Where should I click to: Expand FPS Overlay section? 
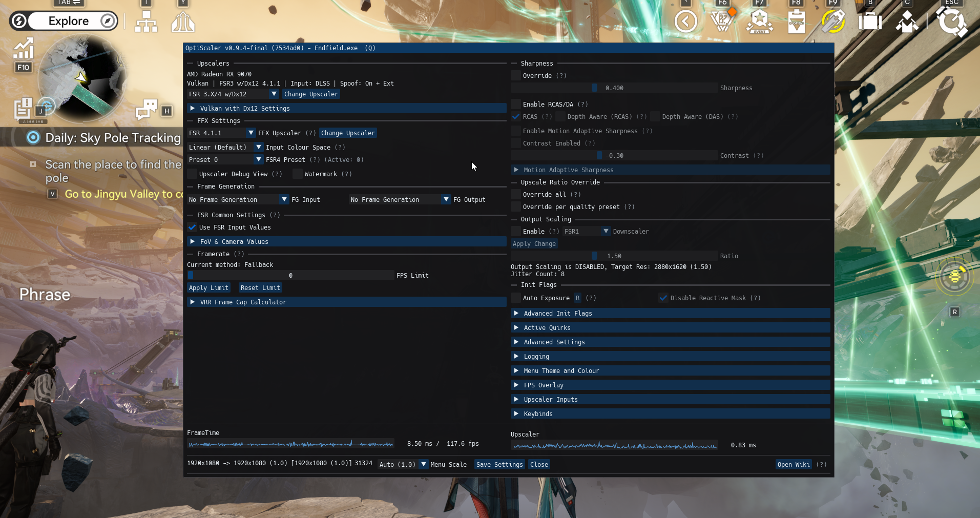click(671, 385)
